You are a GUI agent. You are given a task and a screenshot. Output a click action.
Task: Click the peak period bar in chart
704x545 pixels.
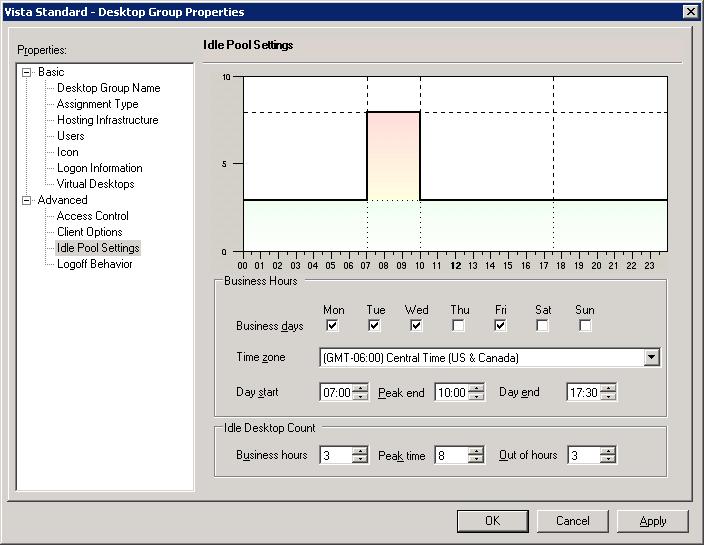(x=393, y=155)
